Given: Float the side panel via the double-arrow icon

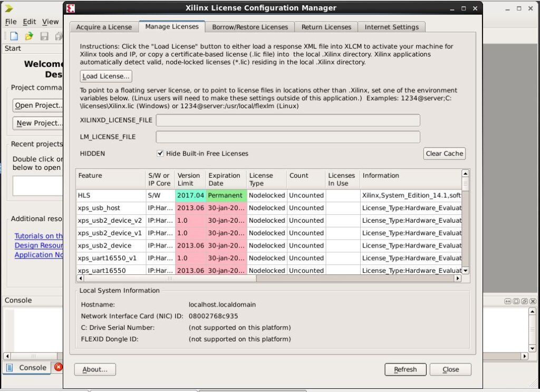Looking at the screenshot, I should click(x=508, y=301).
